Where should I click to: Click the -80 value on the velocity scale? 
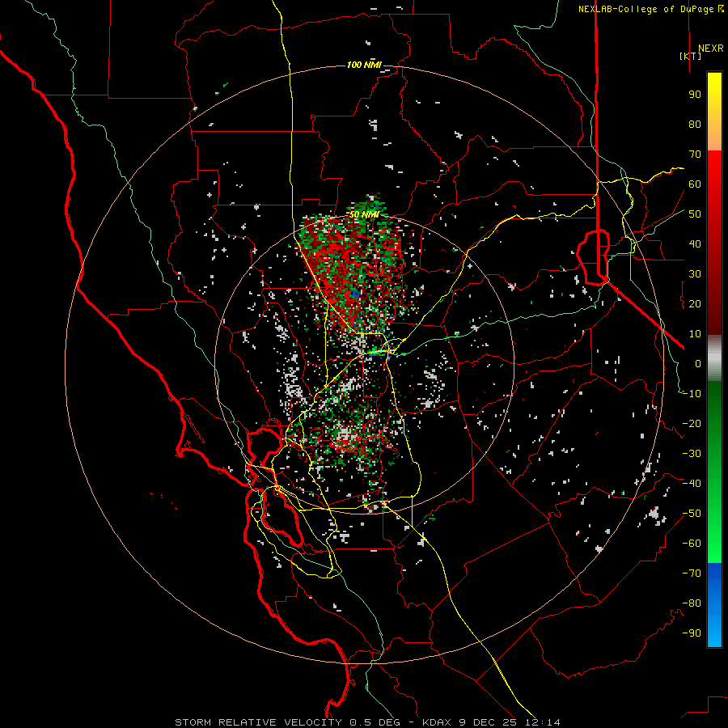click(x=692, y=603)
